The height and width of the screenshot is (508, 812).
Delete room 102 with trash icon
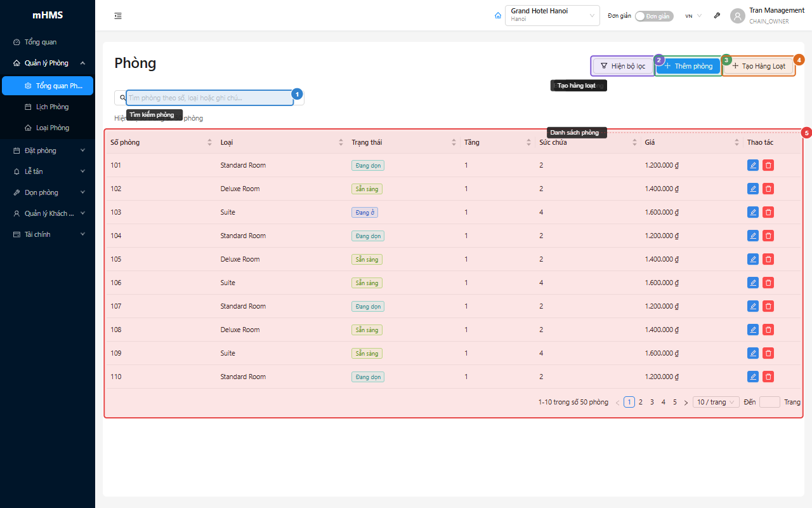point(768,189)
